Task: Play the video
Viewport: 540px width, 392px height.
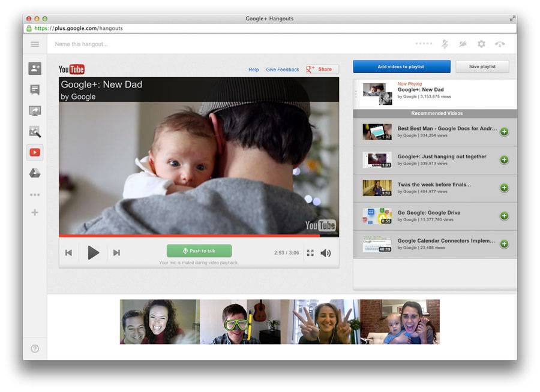Action: click(x=94, y=252)
